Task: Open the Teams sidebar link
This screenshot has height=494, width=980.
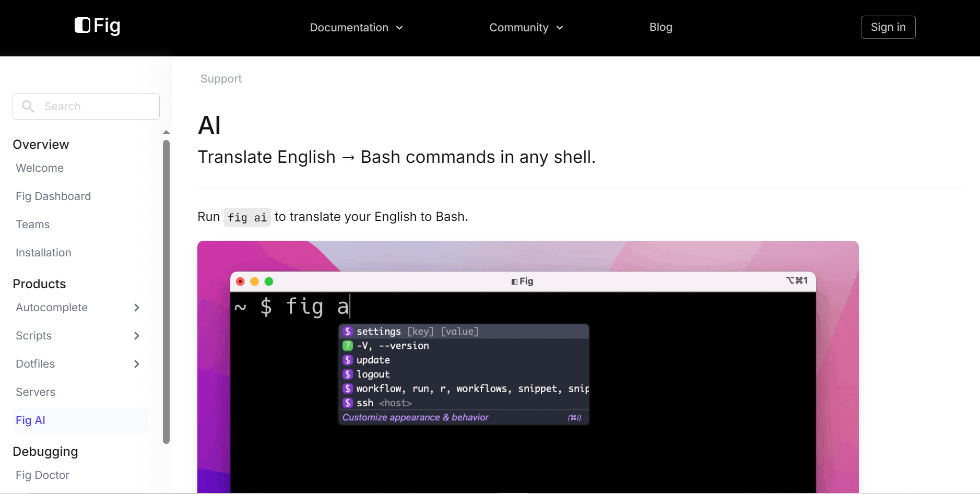Action: coord(33,225)
